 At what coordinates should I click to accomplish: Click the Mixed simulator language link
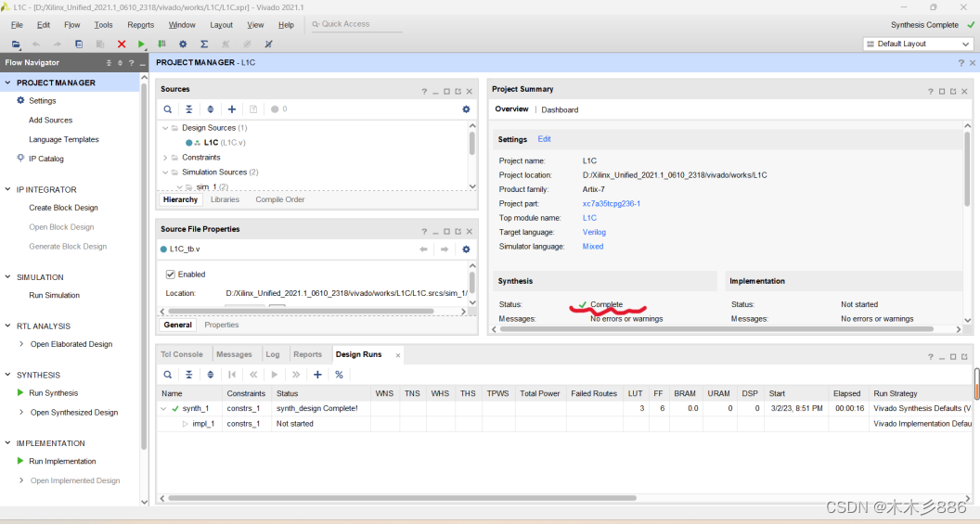(593, 247)
